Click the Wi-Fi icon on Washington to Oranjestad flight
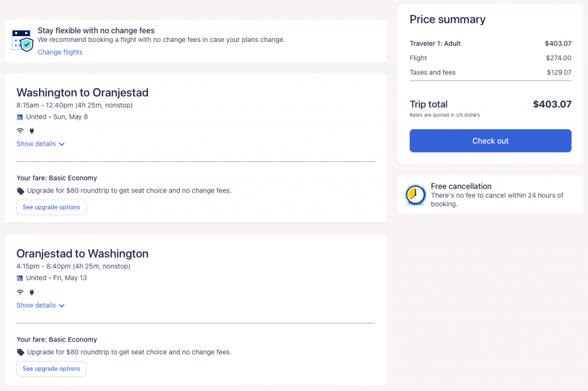 (20, 130)
